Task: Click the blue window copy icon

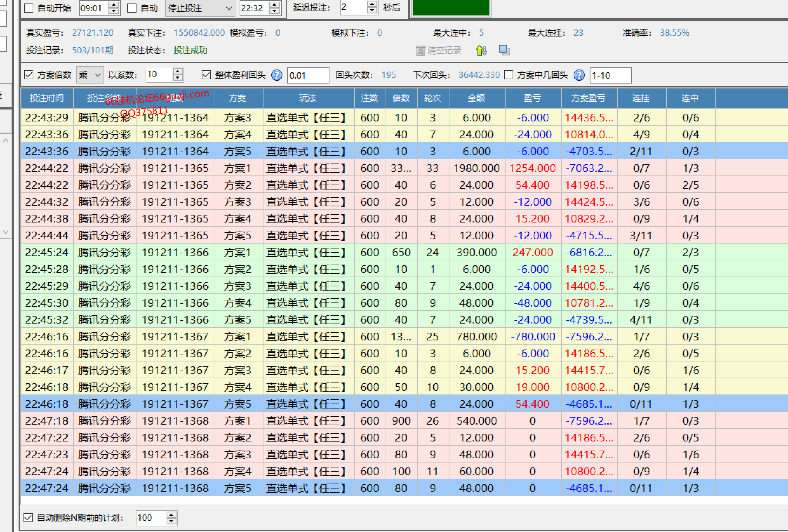Action: [504, 50]
